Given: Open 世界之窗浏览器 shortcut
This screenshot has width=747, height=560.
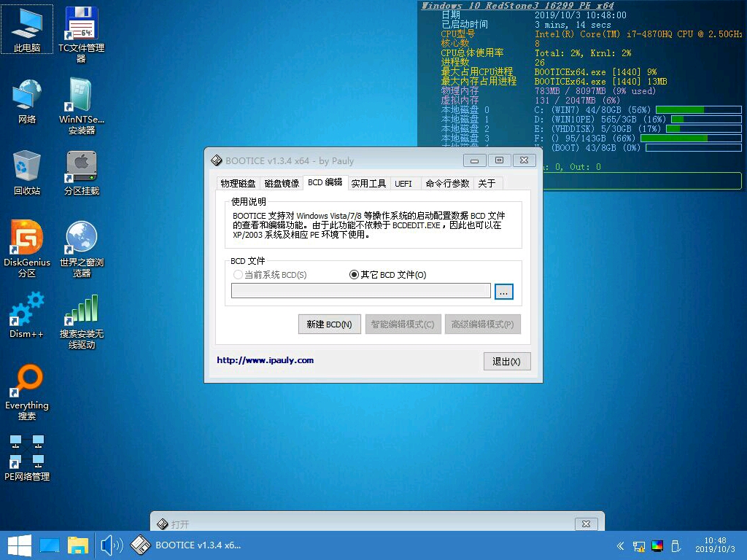Looking at the screenshot, I should tap(82, 249).
